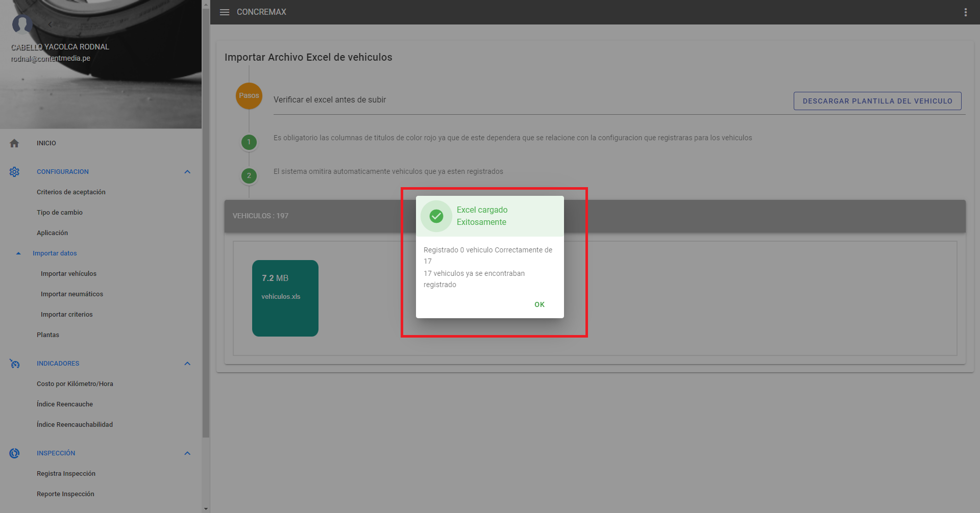The image size is (980, 513).
Task: Select Criterios de aceptación in sidebar
Action: tap(71, 192)
